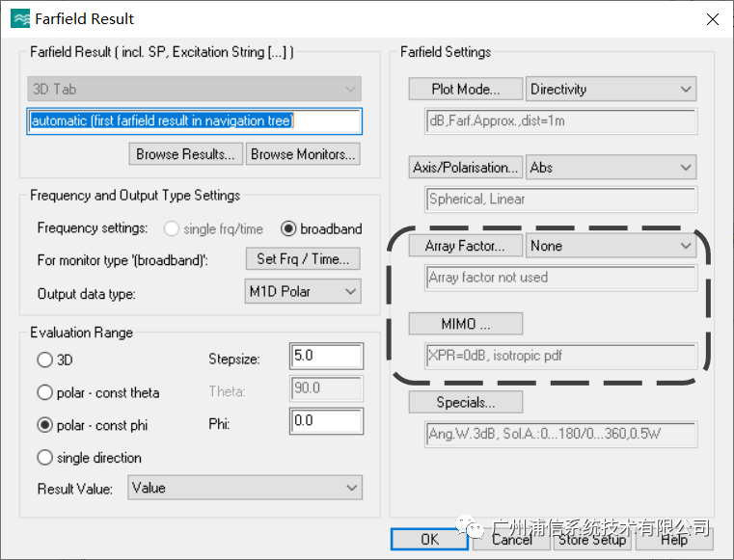Click the Stepsize input field
734x560 pixels.
tap(326, 356)
